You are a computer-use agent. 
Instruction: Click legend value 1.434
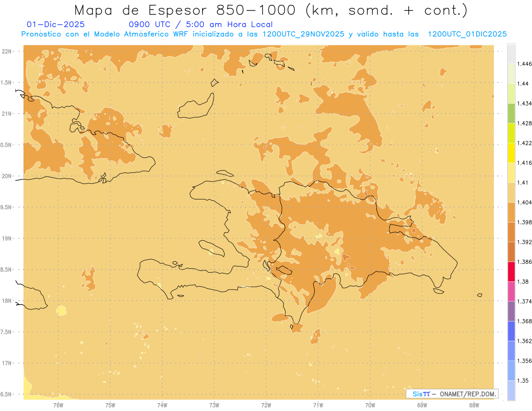point(524,103)
